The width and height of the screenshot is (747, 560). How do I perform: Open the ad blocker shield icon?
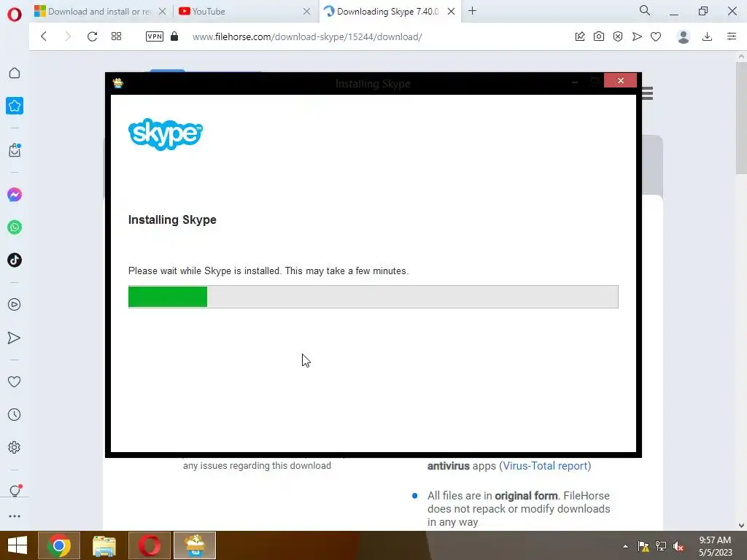(x=618, y=36)
